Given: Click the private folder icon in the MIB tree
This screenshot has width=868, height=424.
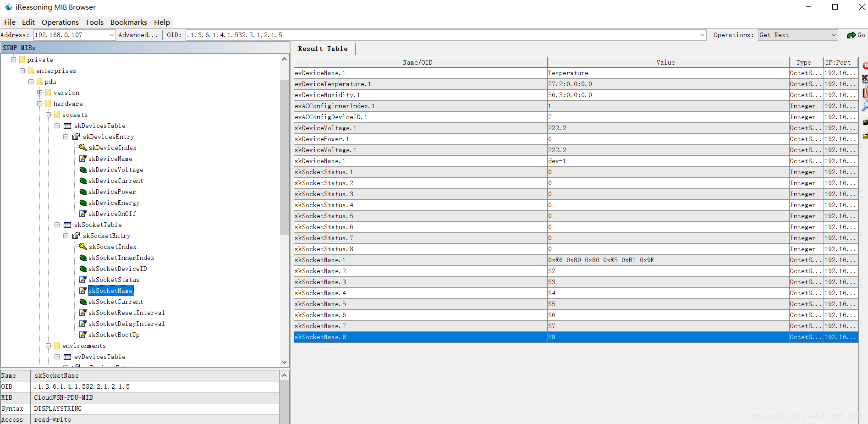Looking at the screenshot, I should point(22,60).
